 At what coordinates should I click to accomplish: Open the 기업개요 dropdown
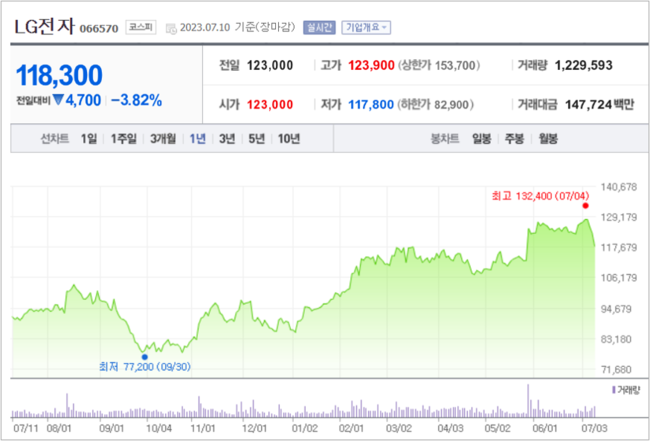tap(366, 28)
